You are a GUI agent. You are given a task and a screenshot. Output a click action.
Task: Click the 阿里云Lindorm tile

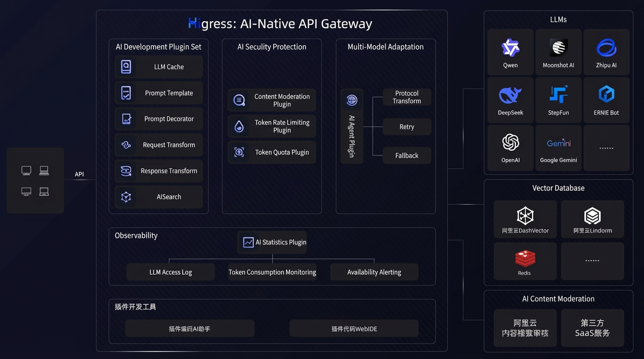point(593,219)
